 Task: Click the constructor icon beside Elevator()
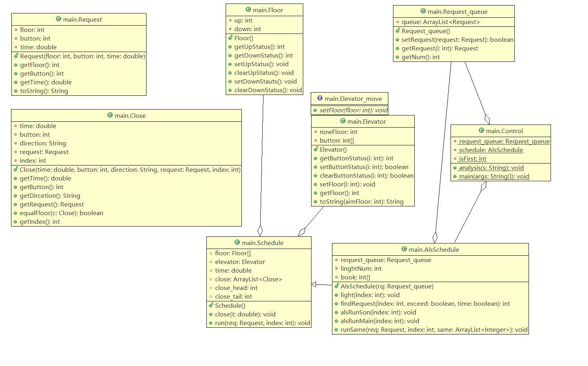(316, 149)
